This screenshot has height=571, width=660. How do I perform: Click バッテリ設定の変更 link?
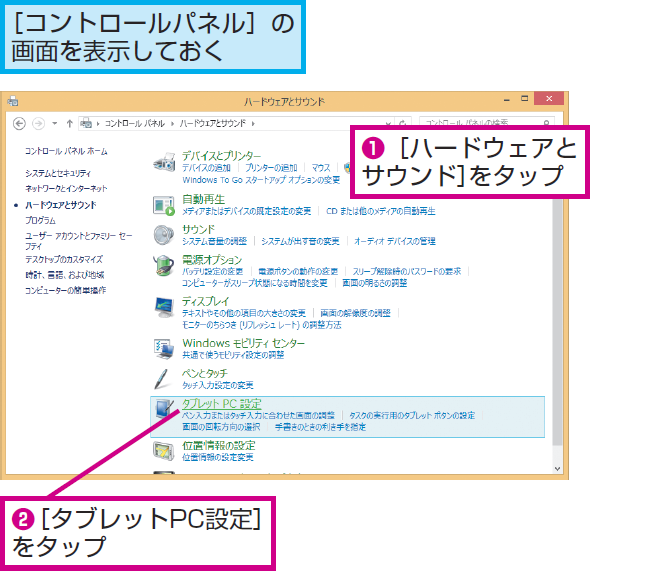click(212, 271)
